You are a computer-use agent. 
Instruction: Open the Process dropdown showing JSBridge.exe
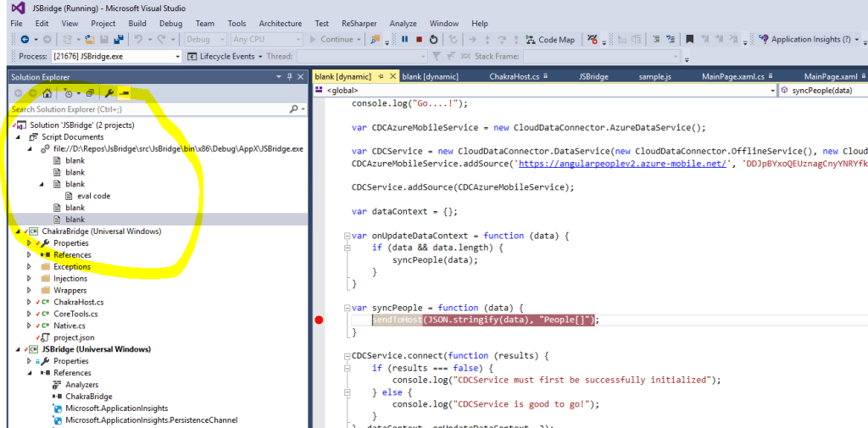pos(116,57)
